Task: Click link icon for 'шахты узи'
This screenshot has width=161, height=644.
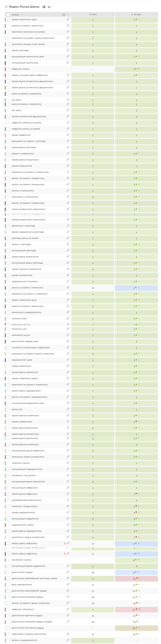Action: point(68,409)
